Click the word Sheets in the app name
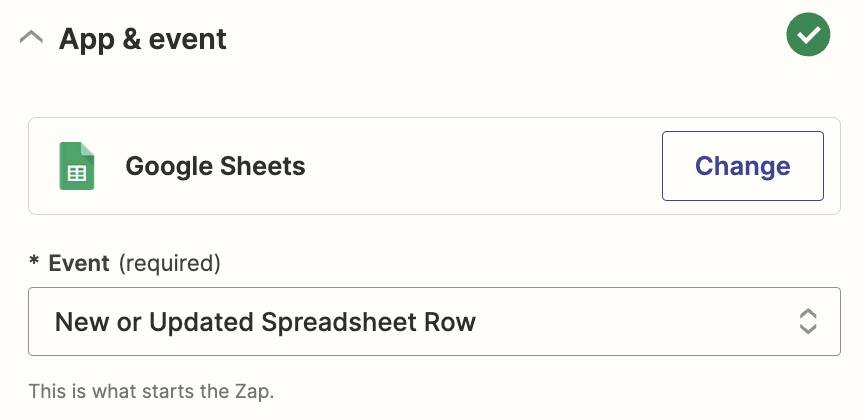864x420 pixels. pyautogui.click(x=262, y=166)
